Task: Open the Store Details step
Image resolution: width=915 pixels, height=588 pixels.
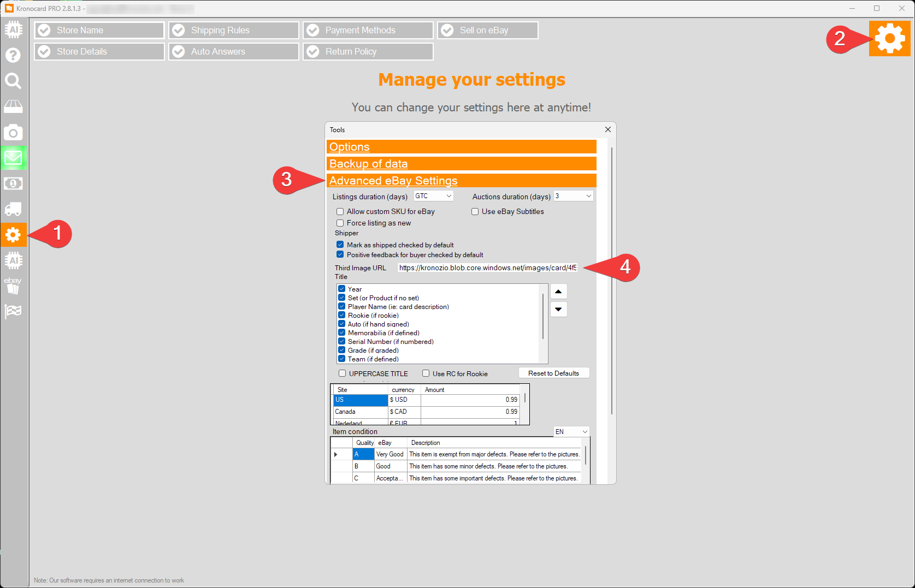Action: (99, 51)
